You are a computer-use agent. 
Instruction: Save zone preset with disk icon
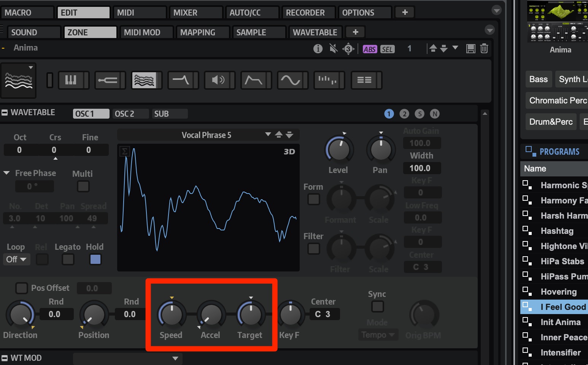(471, 49)
